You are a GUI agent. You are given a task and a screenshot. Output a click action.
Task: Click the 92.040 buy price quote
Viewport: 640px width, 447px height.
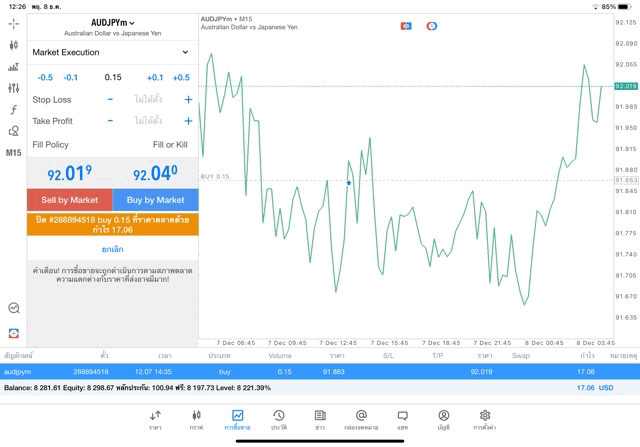click(155, 173)
